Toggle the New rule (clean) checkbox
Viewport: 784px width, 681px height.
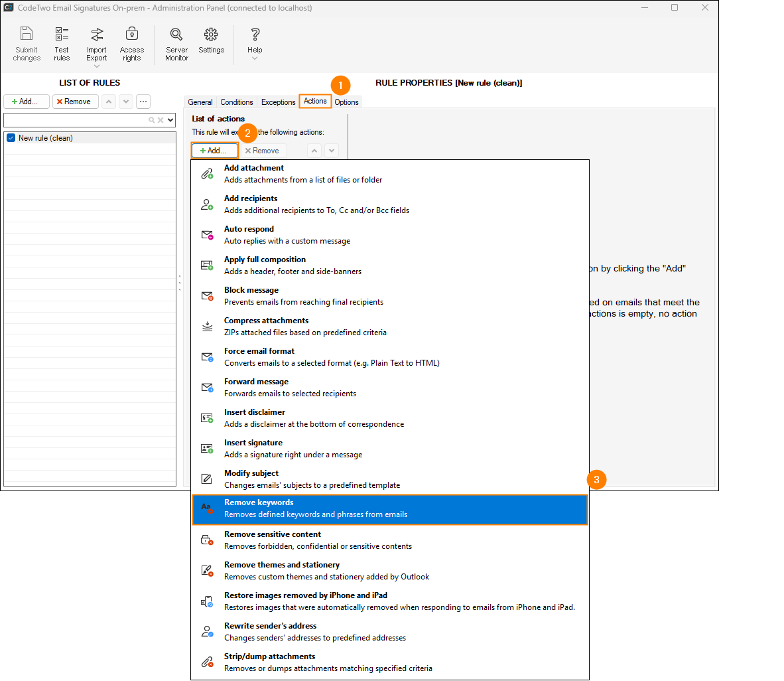point(11,138)
